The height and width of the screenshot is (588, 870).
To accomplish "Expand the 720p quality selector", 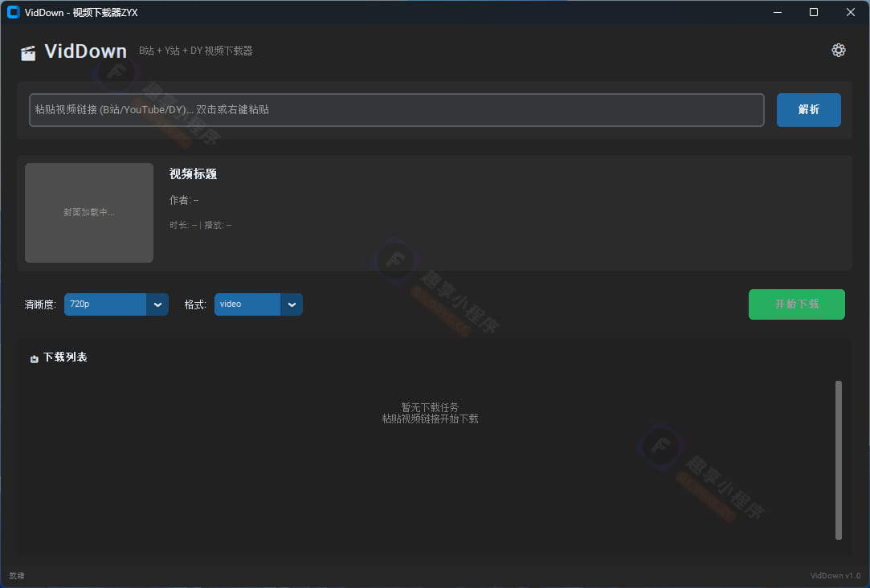I will [x=116, y=304].
